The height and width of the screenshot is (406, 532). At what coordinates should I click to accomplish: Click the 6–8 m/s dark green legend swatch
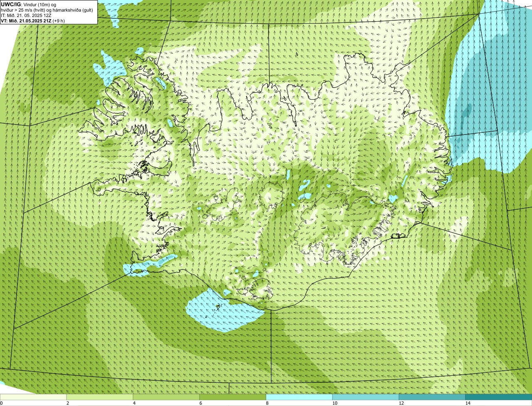coord(233,397)
